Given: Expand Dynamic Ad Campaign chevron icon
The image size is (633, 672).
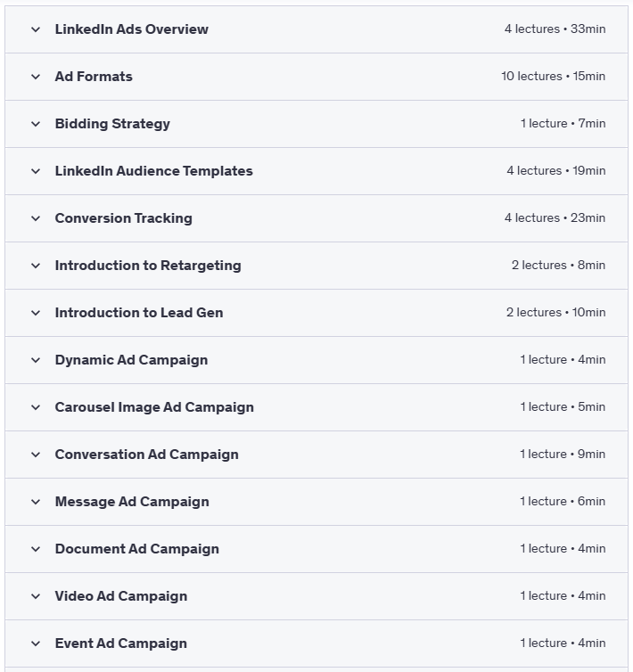Looking at the screenshot, I should pos(36,360).
